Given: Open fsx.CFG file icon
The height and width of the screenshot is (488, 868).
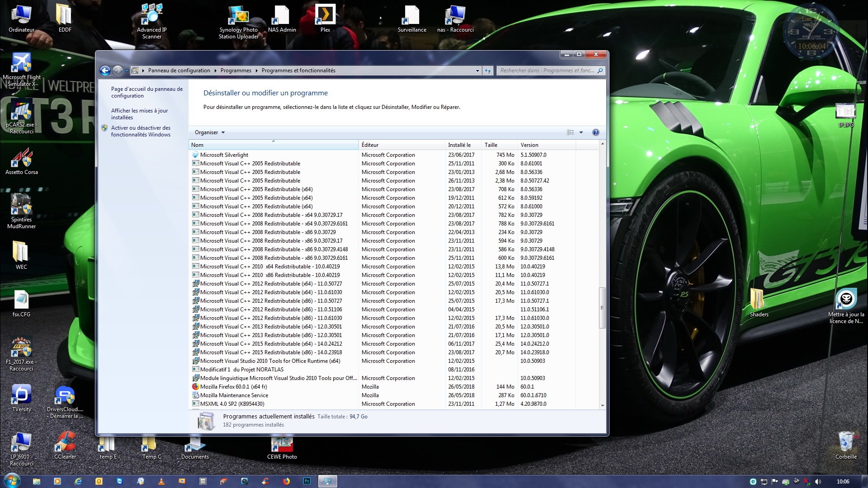Looking at the screenshot, I should (x=21, y=304).
